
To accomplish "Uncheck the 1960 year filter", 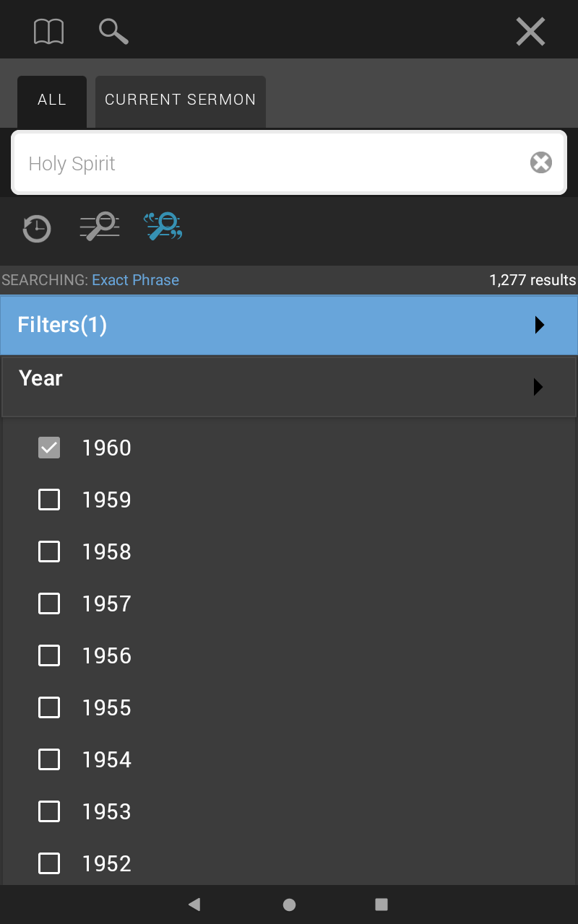I will pyautogui.click(x=49, y=448).
